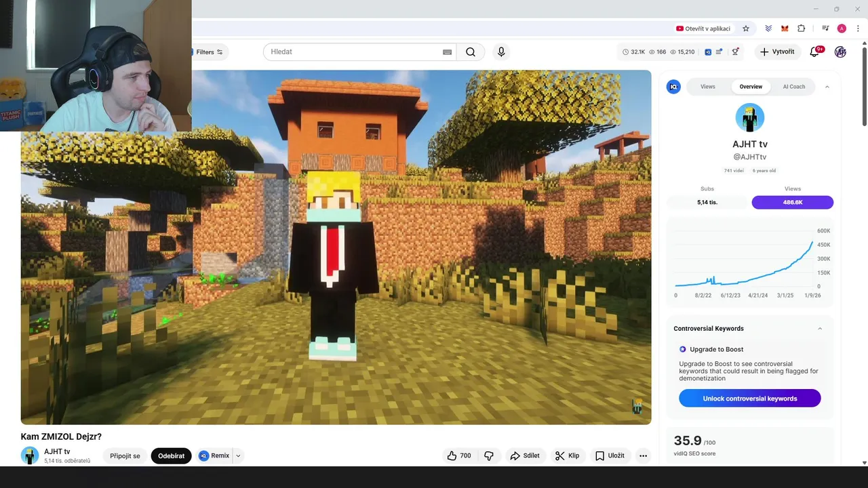Open the AI Coach tab
This screenshot has width=868, height=488.
[794, 87]
